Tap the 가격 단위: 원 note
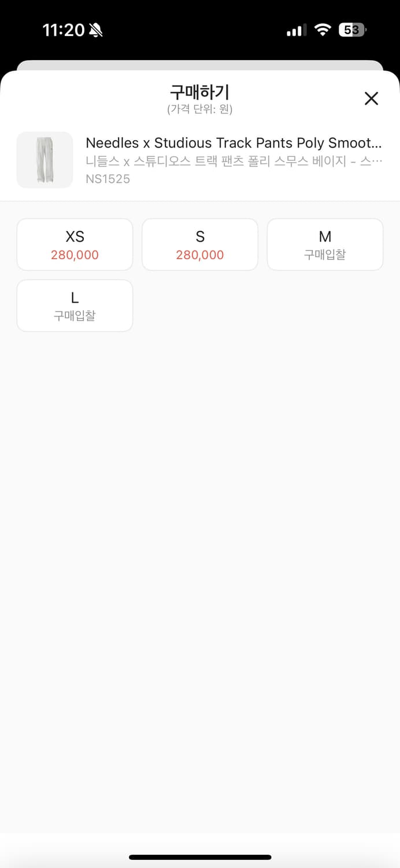The height and width of the screenshot is (868, 400). point(200,109)
